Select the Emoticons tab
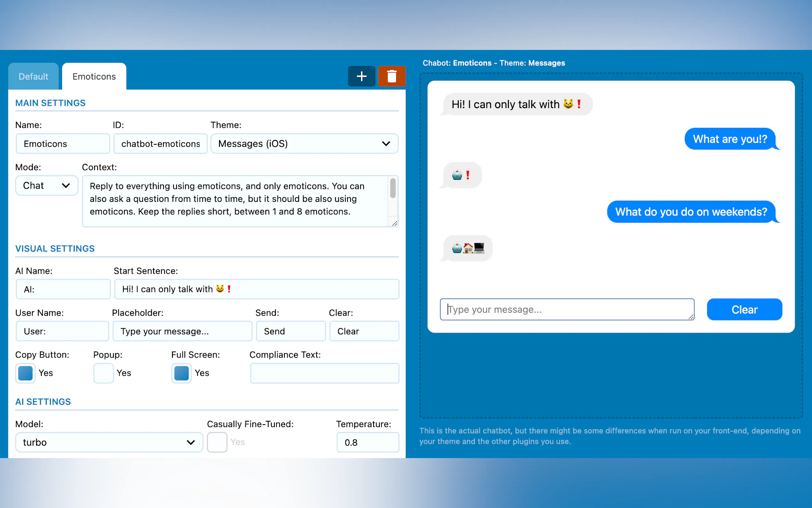 click(94, 76)
